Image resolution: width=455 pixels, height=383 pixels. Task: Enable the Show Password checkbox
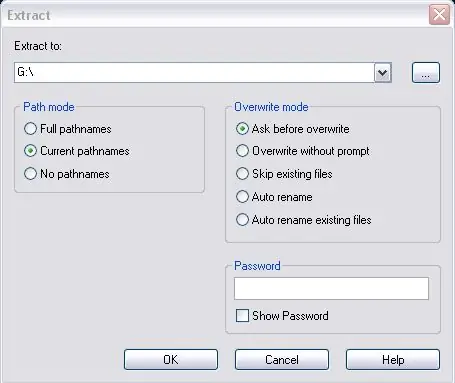[x=242, y=315]
